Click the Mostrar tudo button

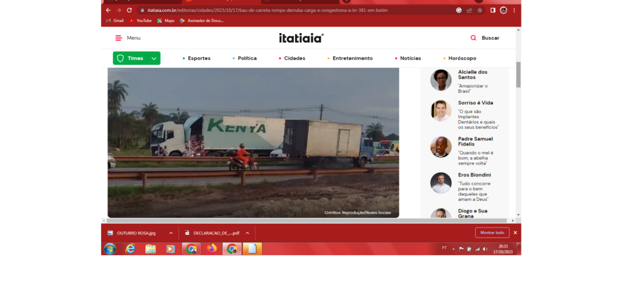point(492,232)
